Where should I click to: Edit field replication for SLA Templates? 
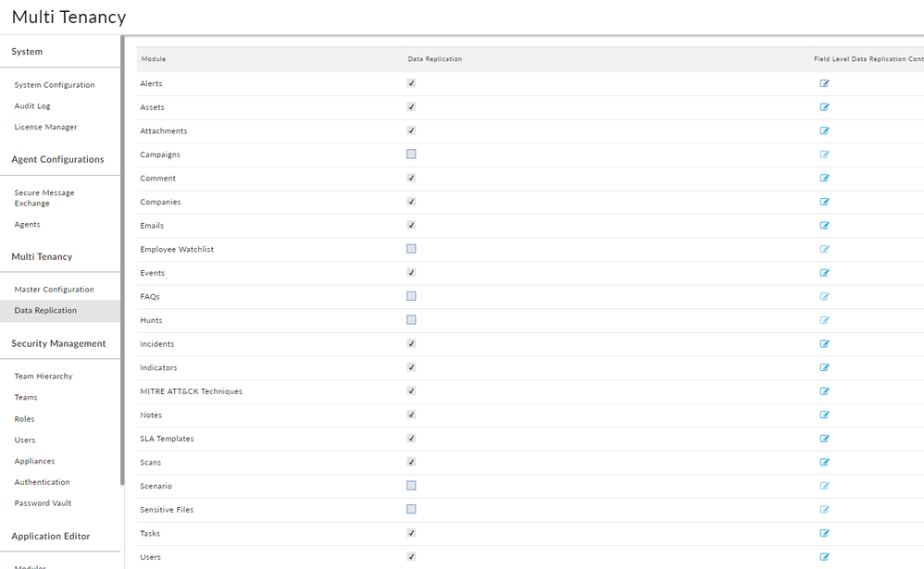click(x=824, y=439)
